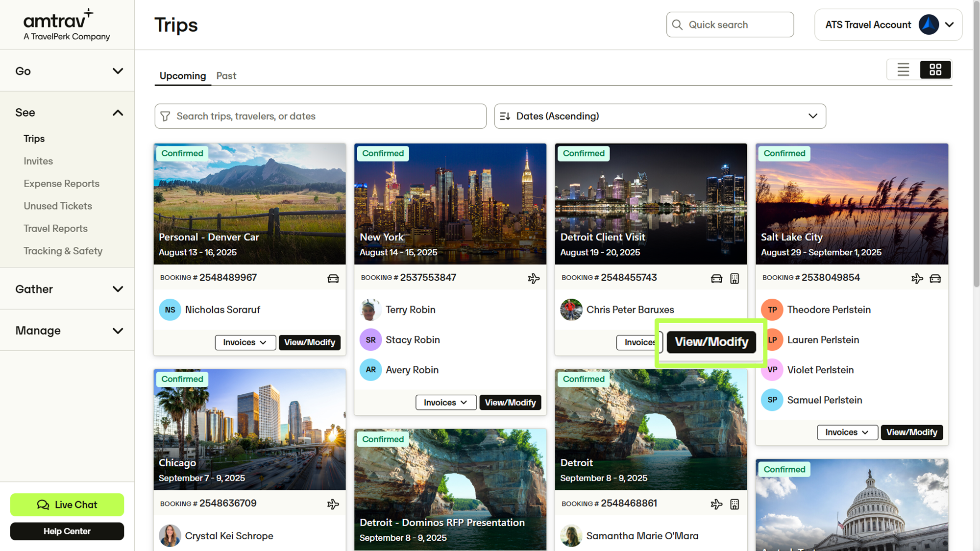This screenshot has width=980, height=551.
Task: Open Unused Tickets in the sidebar
Action: [58, 206]
